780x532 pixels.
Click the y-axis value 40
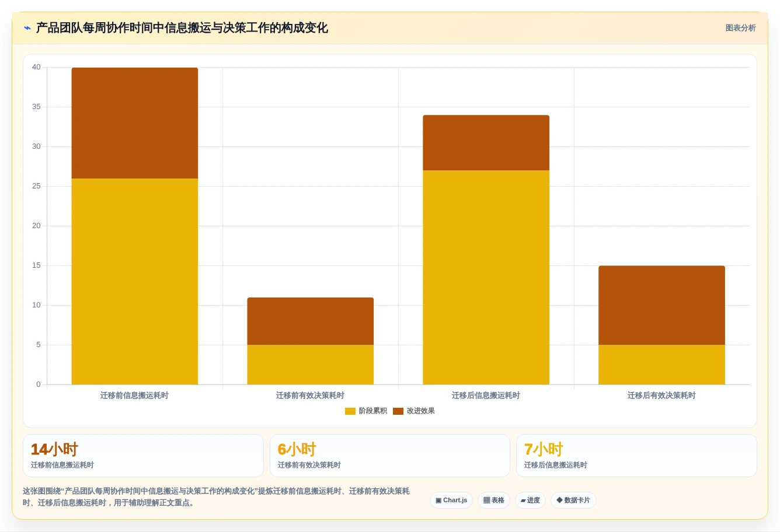tap(36, 67)
